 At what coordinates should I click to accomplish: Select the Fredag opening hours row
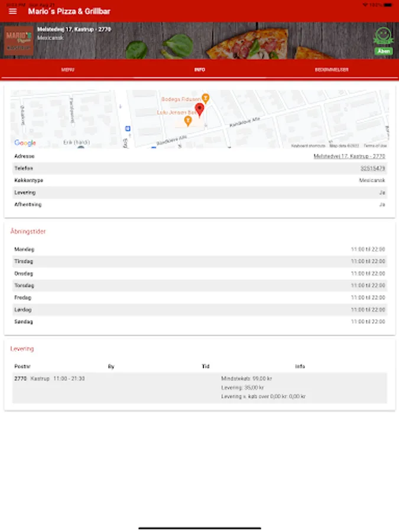click(x=200, y=297)
